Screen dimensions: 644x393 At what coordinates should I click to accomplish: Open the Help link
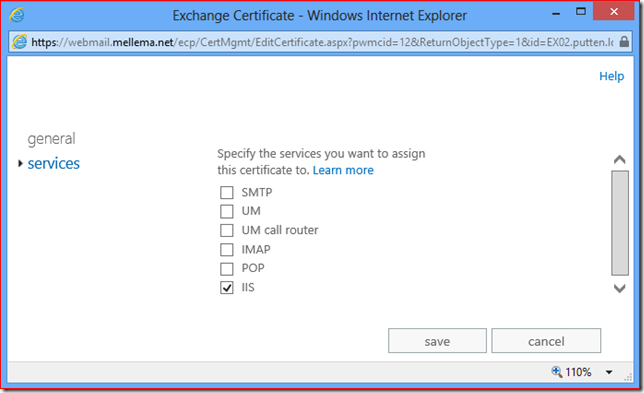[x=612, y=76]
